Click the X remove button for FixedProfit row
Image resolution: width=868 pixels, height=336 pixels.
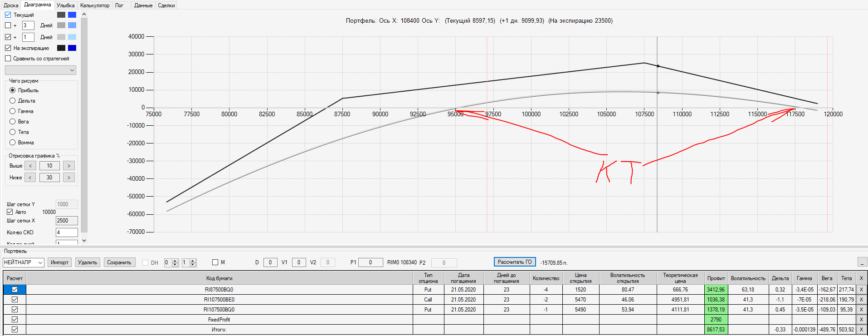(x=861, y=320)
